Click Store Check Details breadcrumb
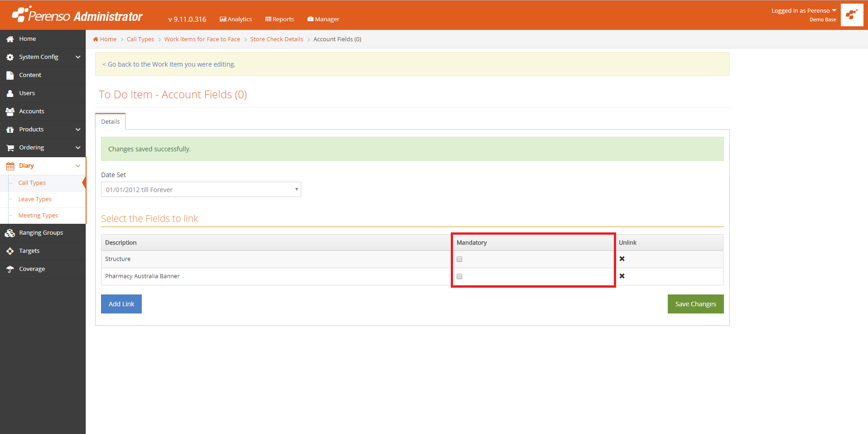The width and height of the screenshot is (868, 434). click(x=277, y=39)
